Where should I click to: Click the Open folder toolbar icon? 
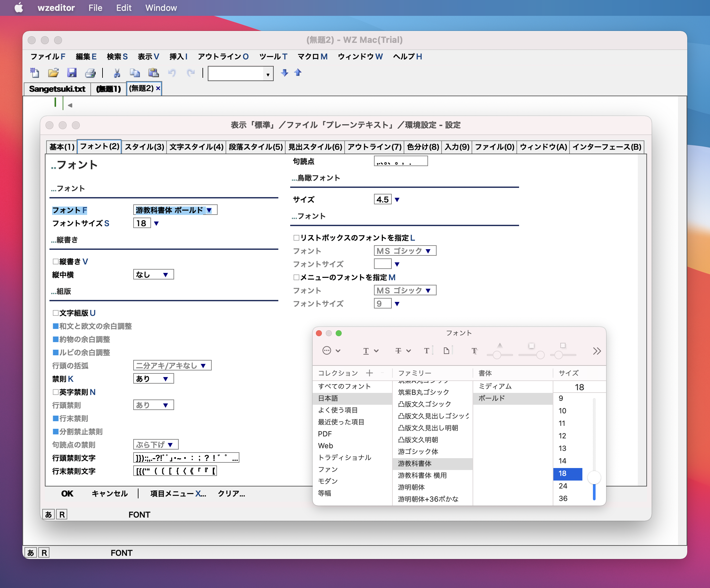pyautogui.click(x=53, y=73)
